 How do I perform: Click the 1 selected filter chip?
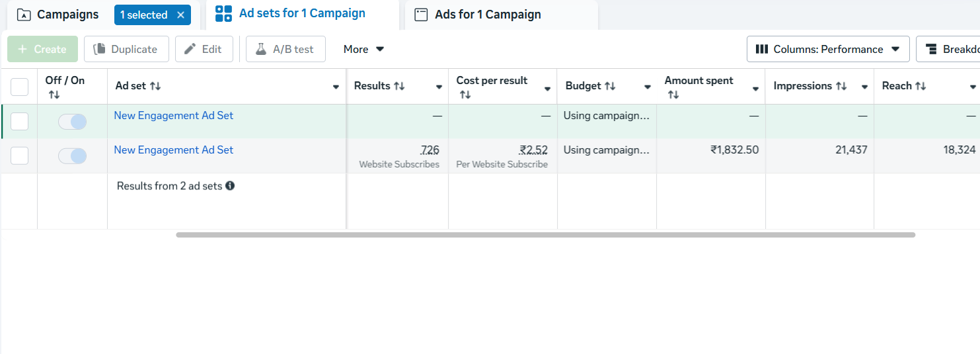pyautogui.click(x=153, y=15)
